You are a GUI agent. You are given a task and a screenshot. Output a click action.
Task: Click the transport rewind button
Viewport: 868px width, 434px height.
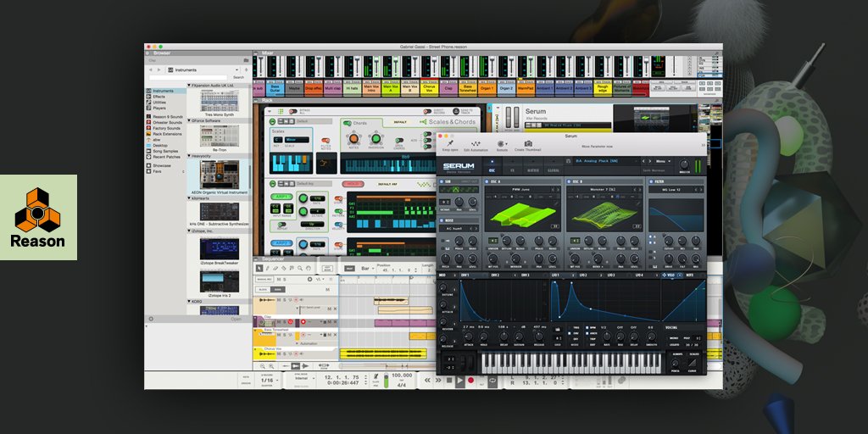[x=427, y=381]
